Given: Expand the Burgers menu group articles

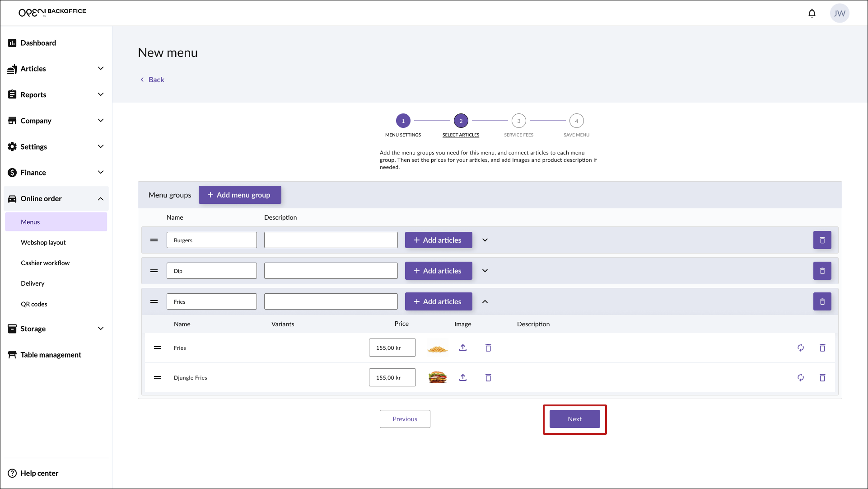Looking at the screenshot, I should 485,240.
